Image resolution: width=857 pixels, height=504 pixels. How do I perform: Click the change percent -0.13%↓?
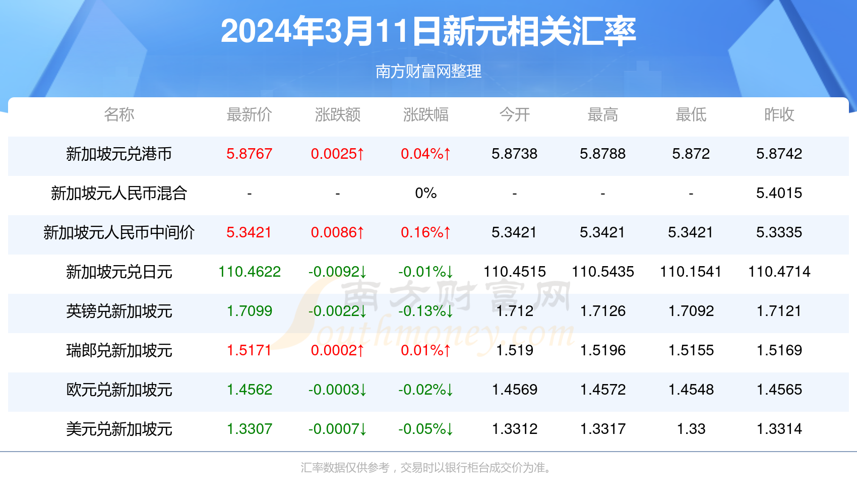coord(426,311)
